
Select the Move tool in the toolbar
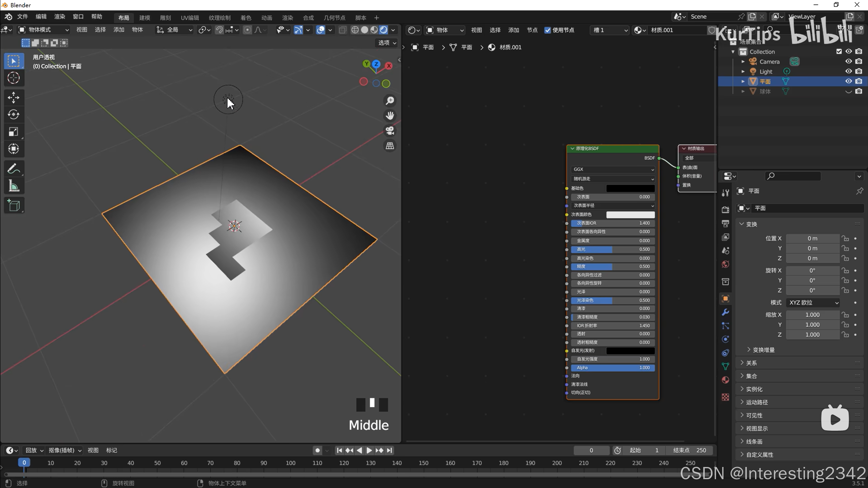pos(14,98)
